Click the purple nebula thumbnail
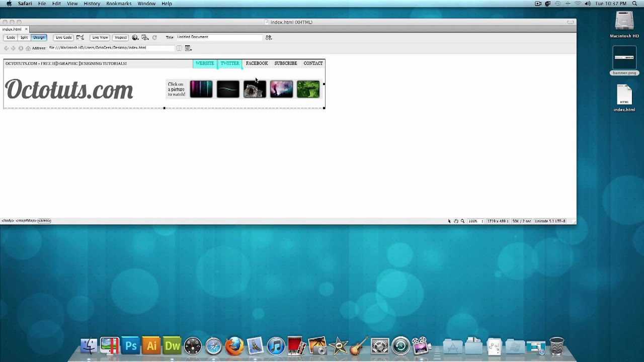Screen dimensions: 644x362 click(x=281, y=89)
